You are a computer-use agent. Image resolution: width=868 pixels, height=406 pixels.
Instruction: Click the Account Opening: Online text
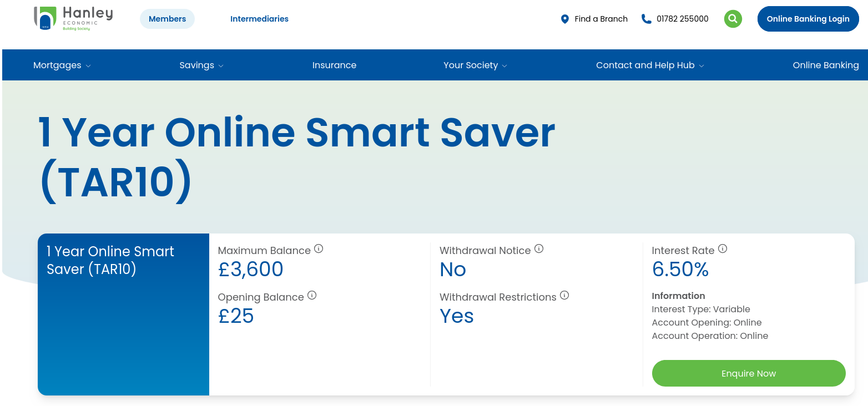tap(707, 323)
